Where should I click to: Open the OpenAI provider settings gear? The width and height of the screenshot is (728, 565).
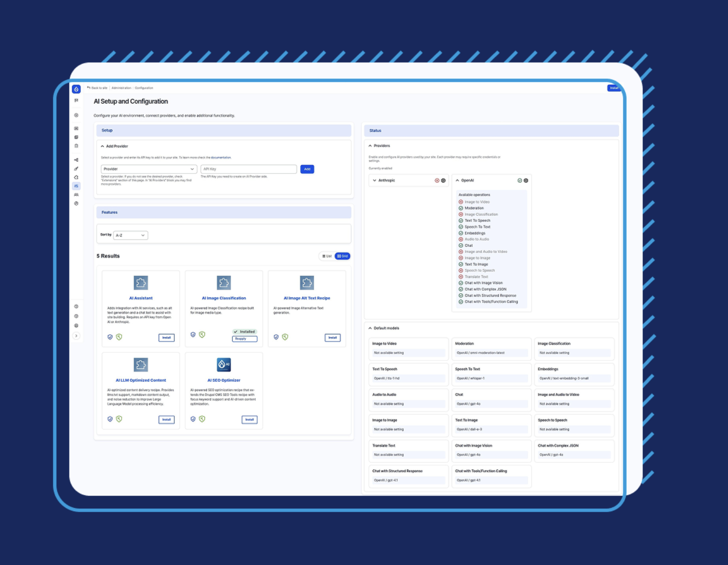point(526,181)
